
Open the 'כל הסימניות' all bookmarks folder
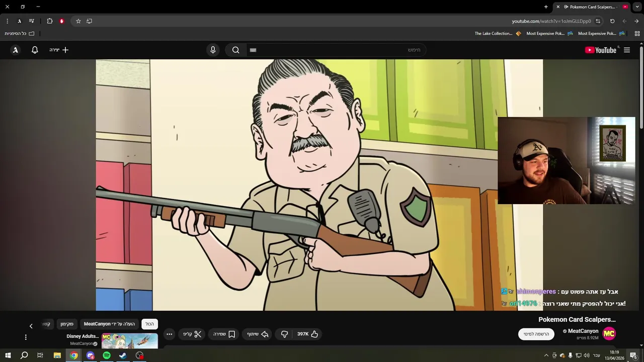(20, 34)
